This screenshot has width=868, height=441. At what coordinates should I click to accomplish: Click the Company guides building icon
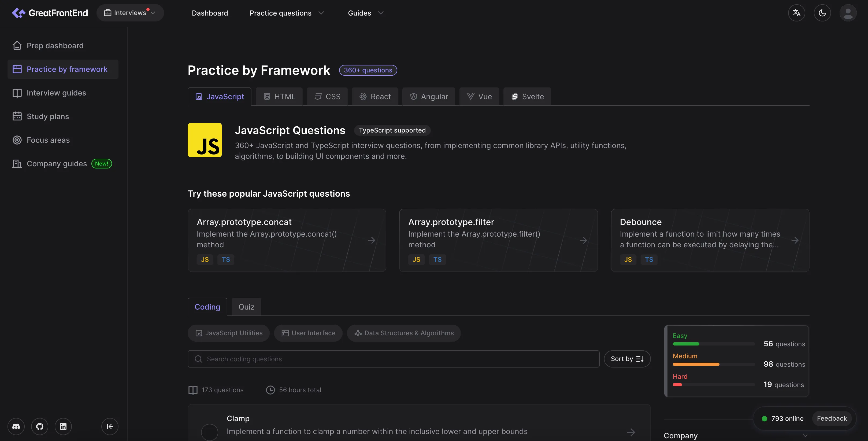[17, 164]
